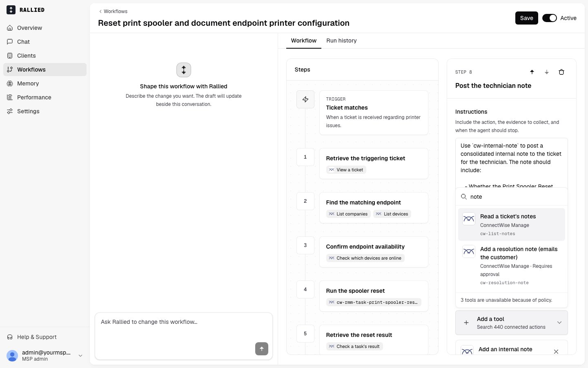Viewport: 588px width, 368px height.
Task: Open the Performance page icon
Action: [10, 97]
